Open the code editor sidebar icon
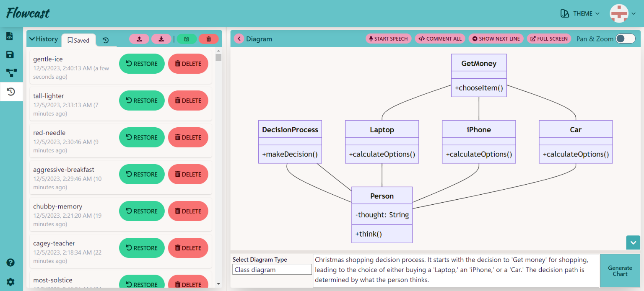 [x=10, y=36]
